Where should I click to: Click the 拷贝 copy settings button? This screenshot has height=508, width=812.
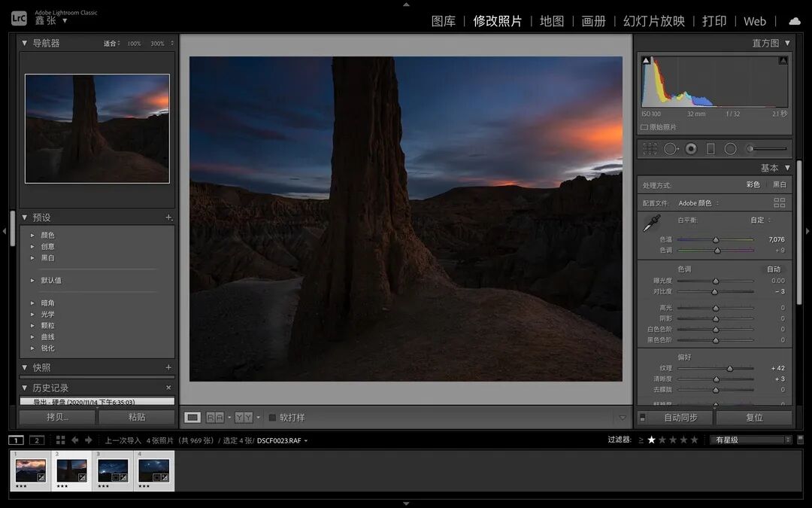pos(57,417)
